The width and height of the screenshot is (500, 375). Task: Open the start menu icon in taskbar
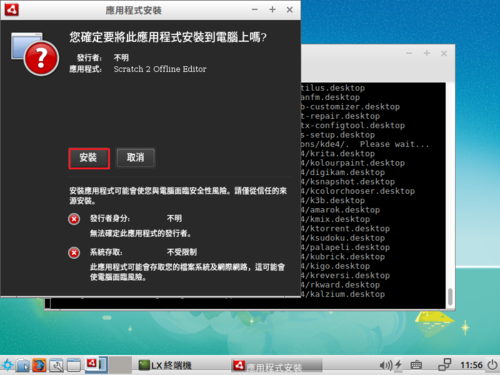point(7,365)
